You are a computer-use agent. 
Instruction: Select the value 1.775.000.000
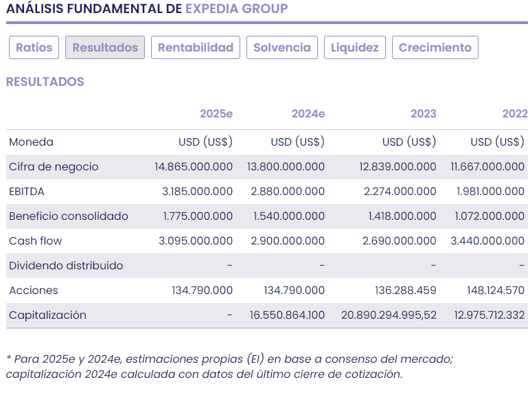click(198, 216)
